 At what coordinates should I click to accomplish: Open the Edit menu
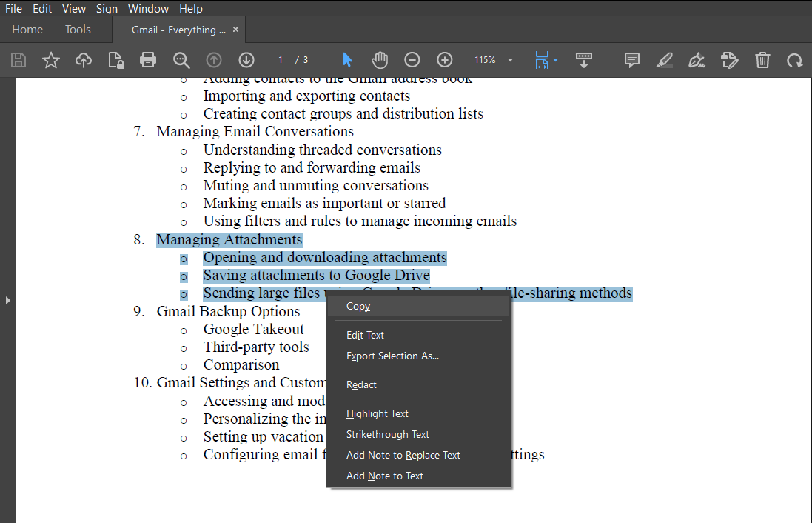coord(42,9)
